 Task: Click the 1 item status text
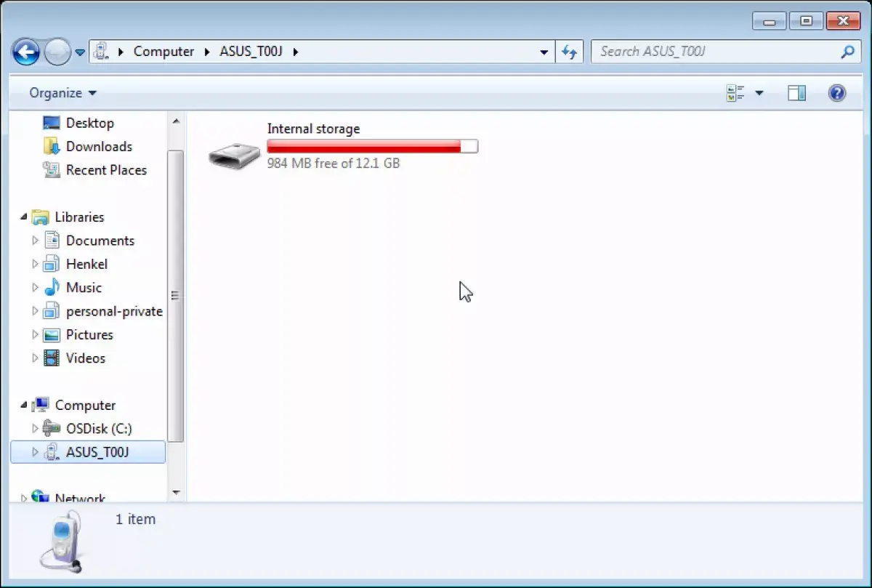[x=135, y=519]
